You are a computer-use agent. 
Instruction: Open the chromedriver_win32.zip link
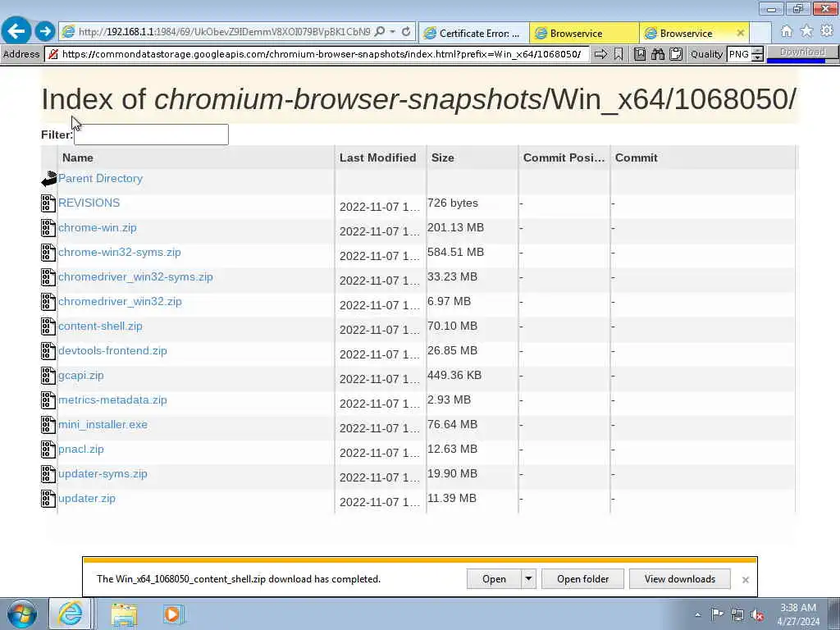tap(120, 302)
